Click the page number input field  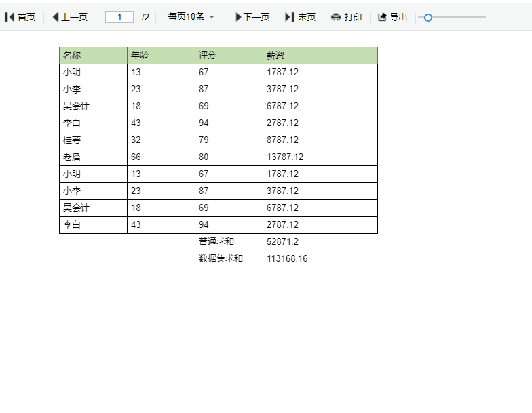pos(119,17)
